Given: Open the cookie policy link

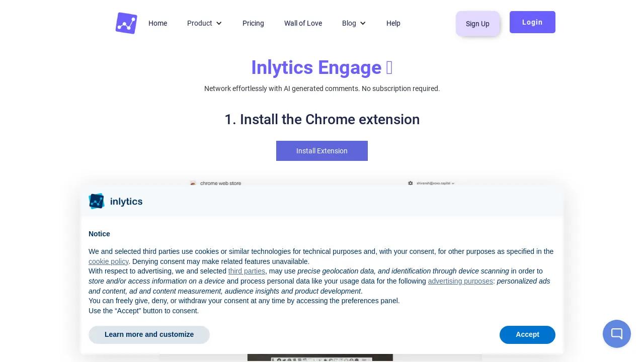Looking at the screenshot, I should pos(109,261).
